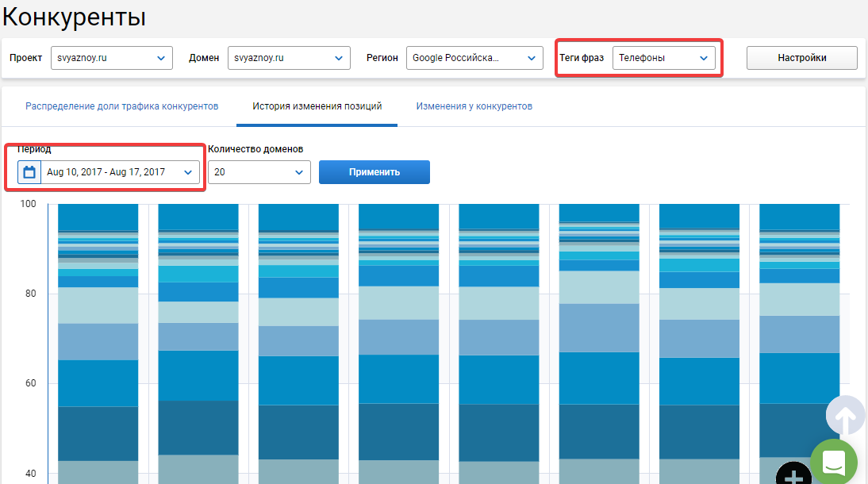
Task: Click the Применить button
Action: [374, 172]
